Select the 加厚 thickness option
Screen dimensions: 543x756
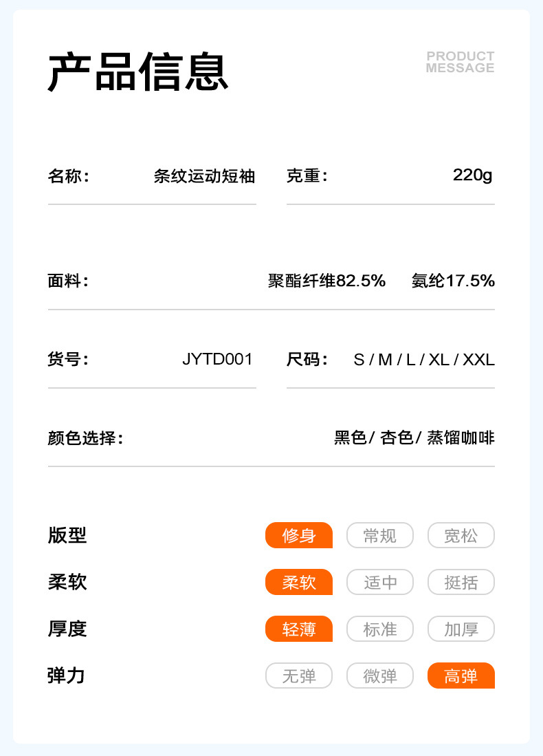(x=461, y=629)
